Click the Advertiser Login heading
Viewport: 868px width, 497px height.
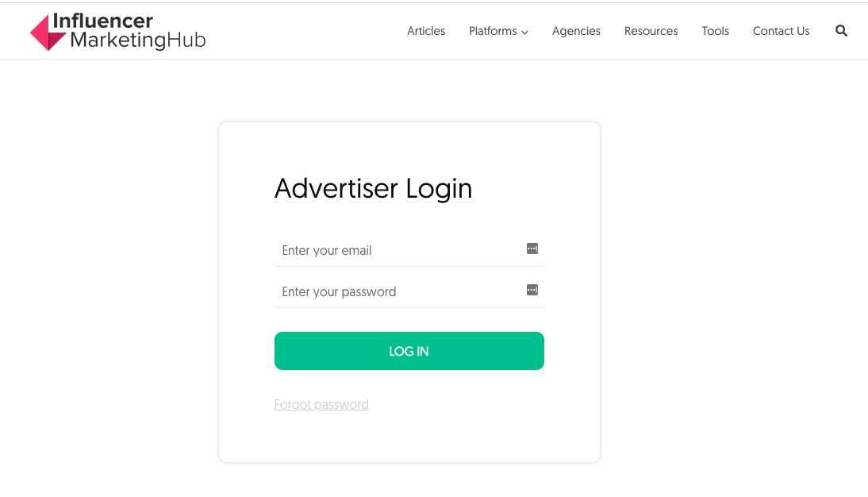click(373, 188)
